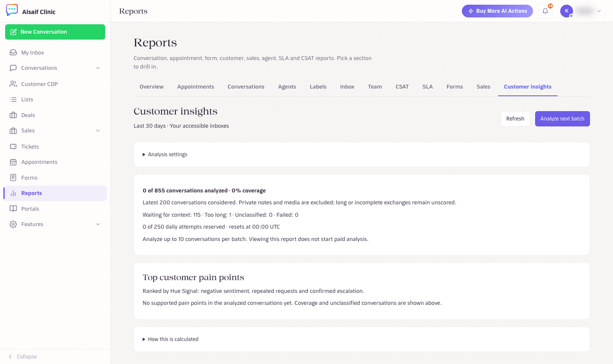This screenshot has height=364, width=613.
Task: Click the user avatar K
Action: coord(567,11)
